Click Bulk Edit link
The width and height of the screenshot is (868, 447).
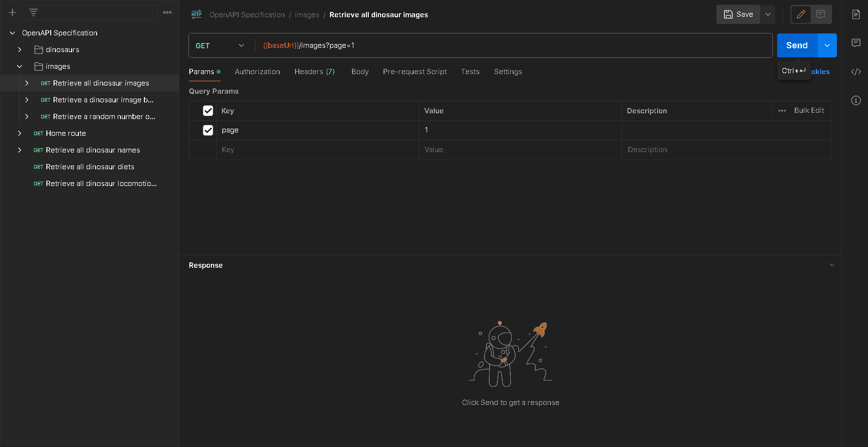pyautogui.click(x=809, y=110)
